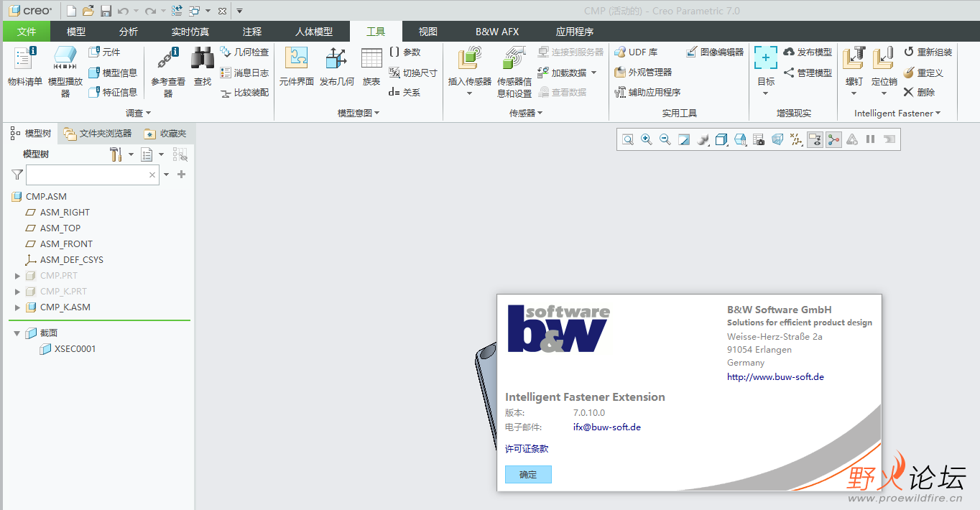This screenshot has height=510, width=980.
Task: Click 管理模型 manage model
Action: click(808, 73)
